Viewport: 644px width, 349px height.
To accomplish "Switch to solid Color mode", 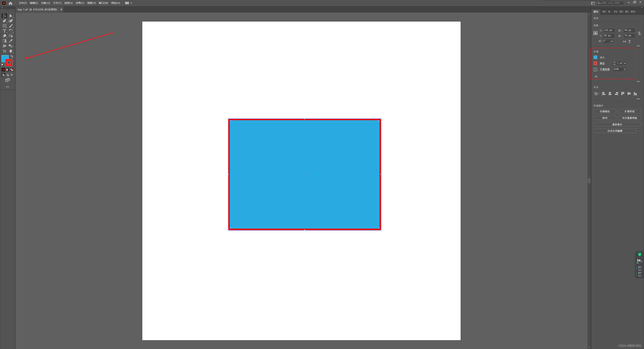I will (x=3, y=70).
